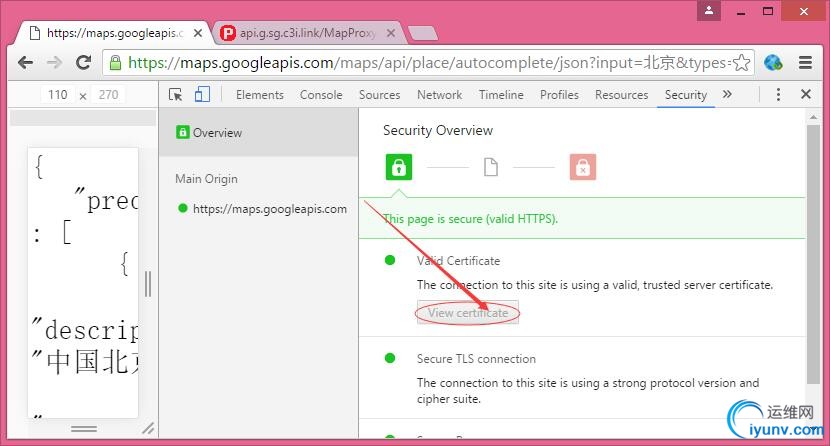Select the https://maps.googleapis.com origin
Image resolution: width=830 pixels, height=446 pixels.
[x=263, y=209]
